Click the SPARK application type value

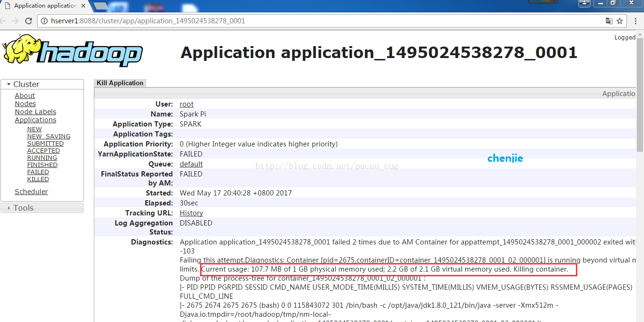191,124
